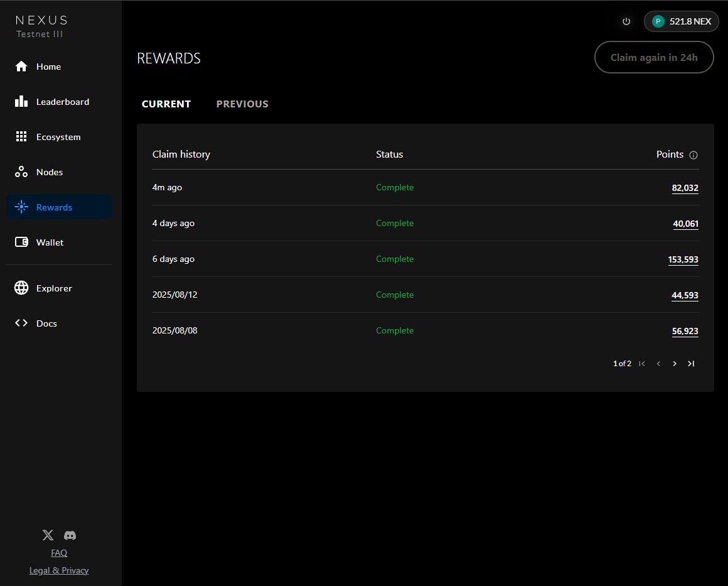Image resolution: width=728 pixels, height=586 pixels.
Task: Click the Status column header
Action: (389, 155)
